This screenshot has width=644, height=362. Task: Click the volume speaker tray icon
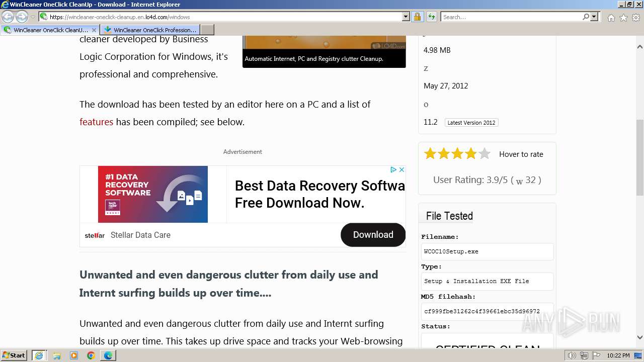[x=572, y=355]
